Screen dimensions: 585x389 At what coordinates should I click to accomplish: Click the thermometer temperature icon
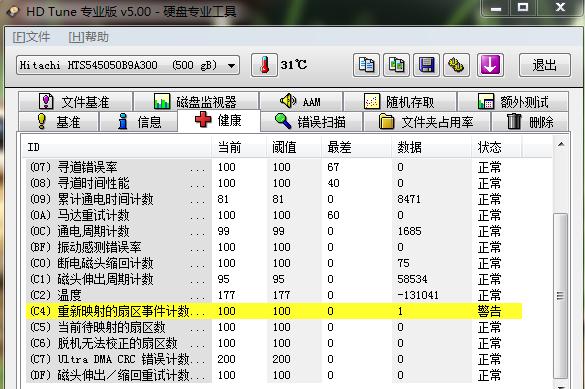click(264, 65)
